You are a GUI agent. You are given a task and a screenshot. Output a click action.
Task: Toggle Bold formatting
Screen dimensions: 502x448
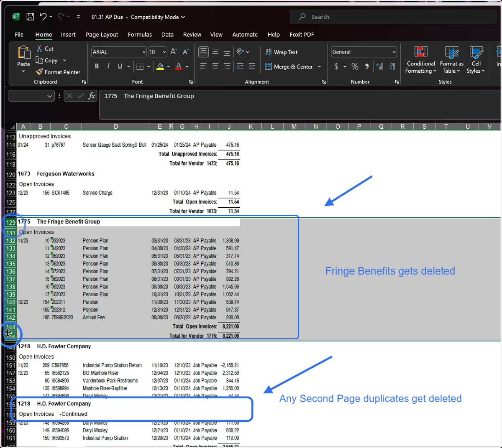pos(97,66)
